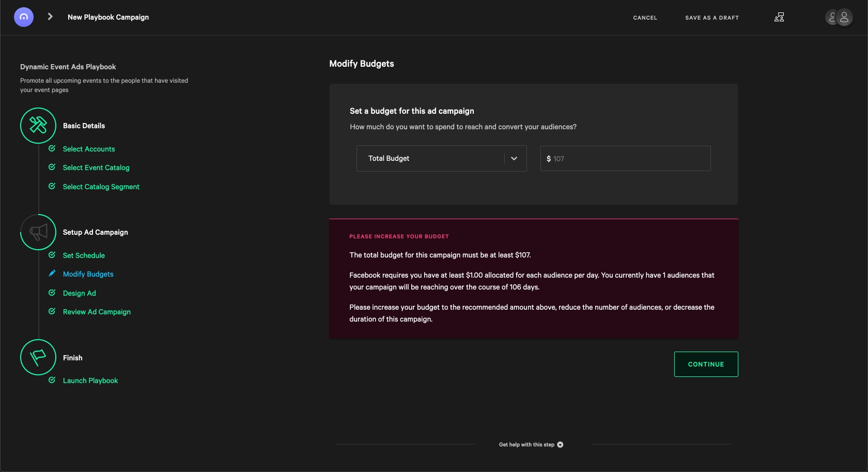Click 'Set a budget for this ad campaign'

click(412, 111)
